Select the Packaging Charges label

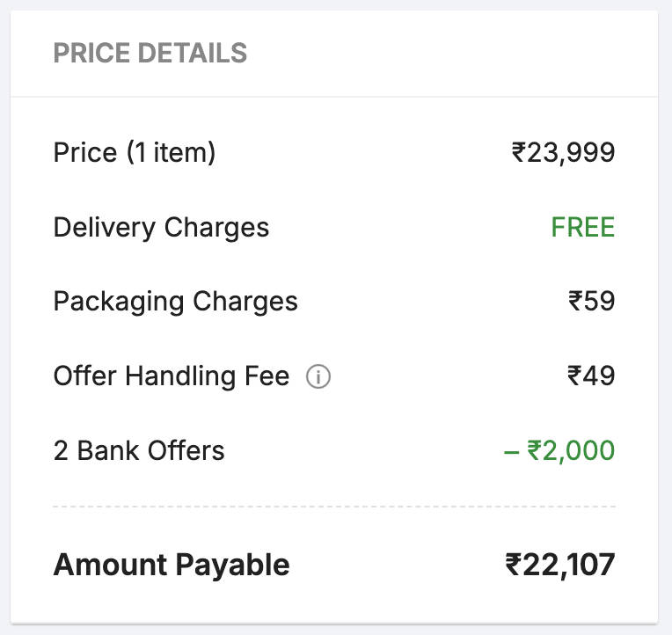[175, 302]
